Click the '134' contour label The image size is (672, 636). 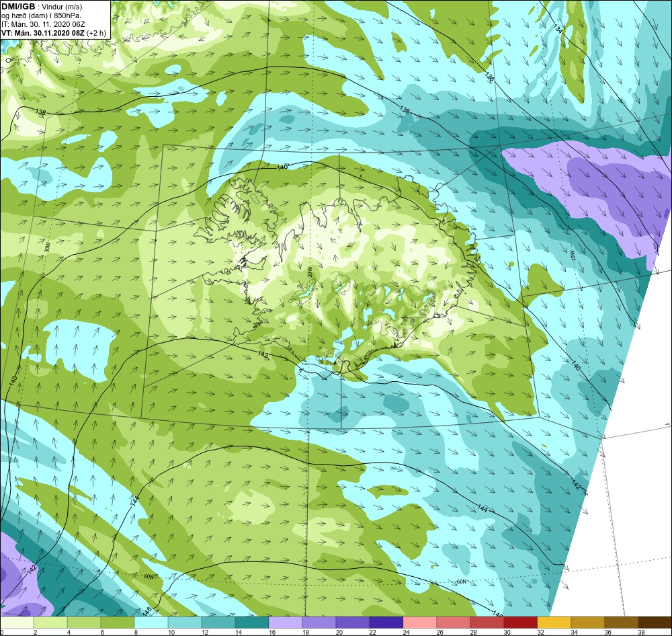pyautogui.click(x=558, y=29)
